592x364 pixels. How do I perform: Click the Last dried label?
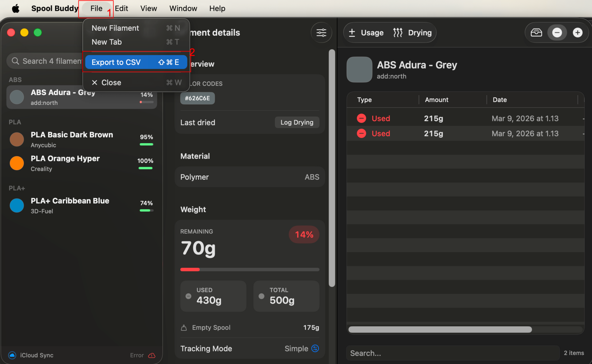(x=198, y=122)
